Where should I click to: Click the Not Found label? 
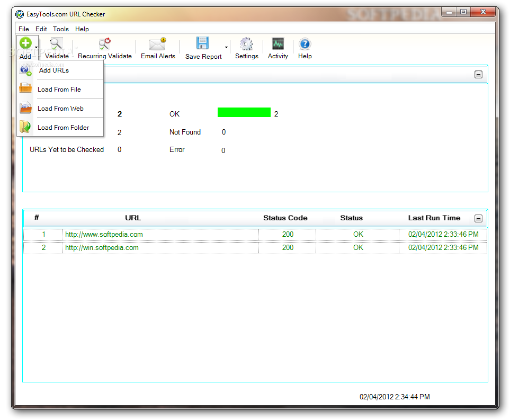(x=185, y=132)
